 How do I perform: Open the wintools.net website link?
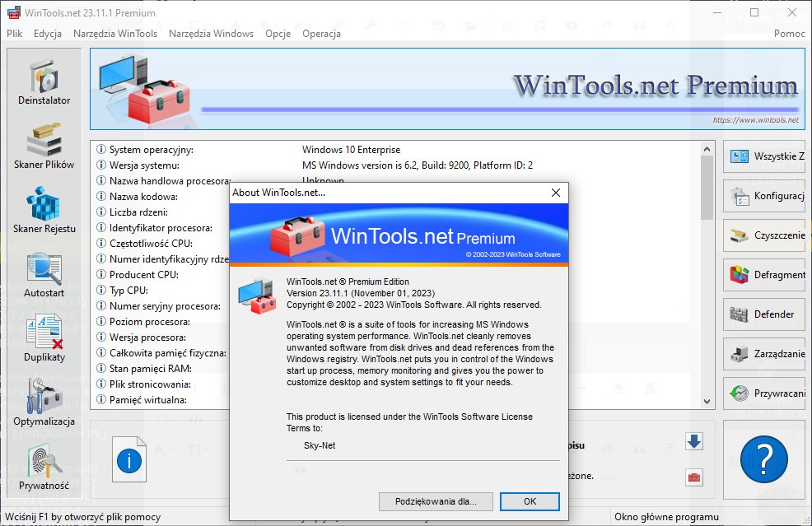(x=755, y=119)
